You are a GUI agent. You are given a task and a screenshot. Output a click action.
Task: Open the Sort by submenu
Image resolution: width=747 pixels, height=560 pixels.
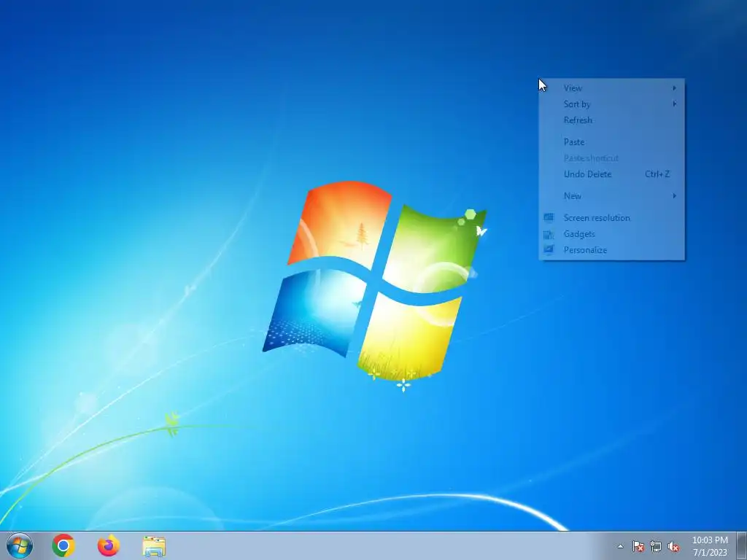tap(612, 104)
